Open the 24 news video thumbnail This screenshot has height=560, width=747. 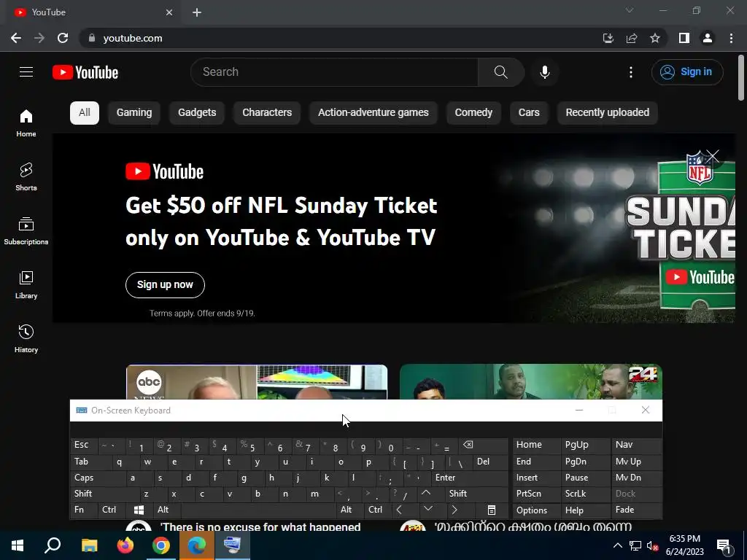pos(531,382)
